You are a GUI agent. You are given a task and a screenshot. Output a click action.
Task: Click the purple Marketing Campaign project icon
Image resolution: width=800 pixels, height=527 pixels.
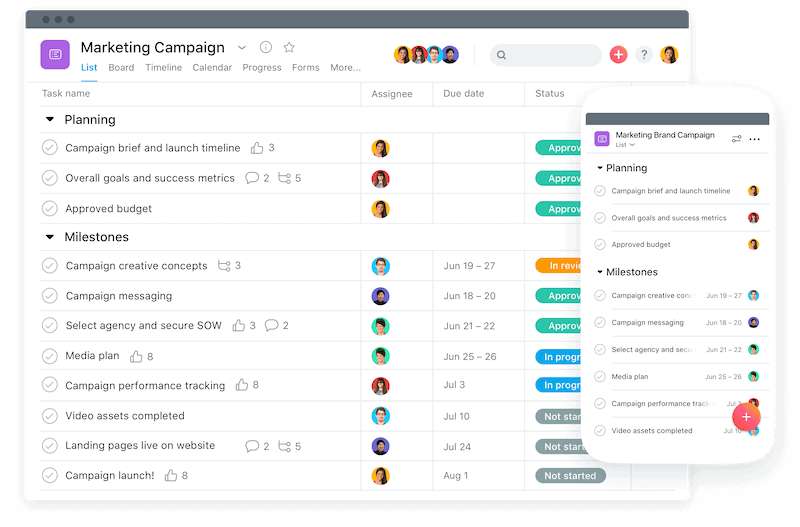point(55,55)
